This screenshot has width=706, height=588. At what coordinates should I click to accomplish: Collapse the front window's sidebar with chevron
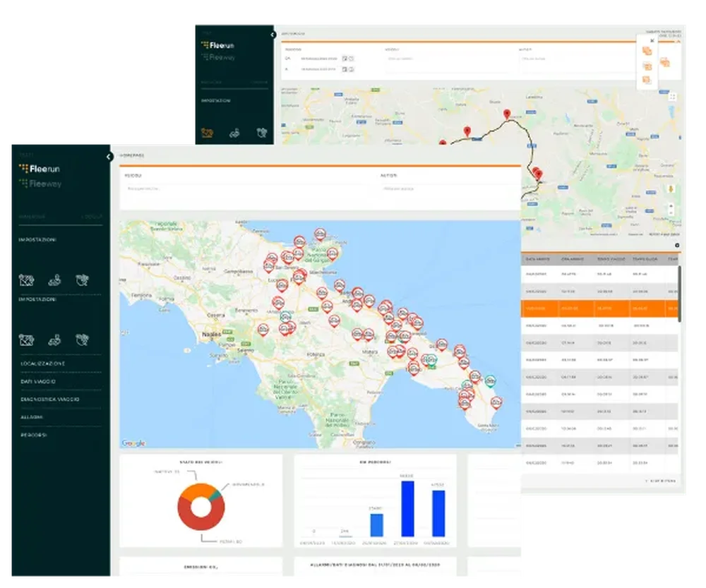pyautogui.click(x=109, y=157)
